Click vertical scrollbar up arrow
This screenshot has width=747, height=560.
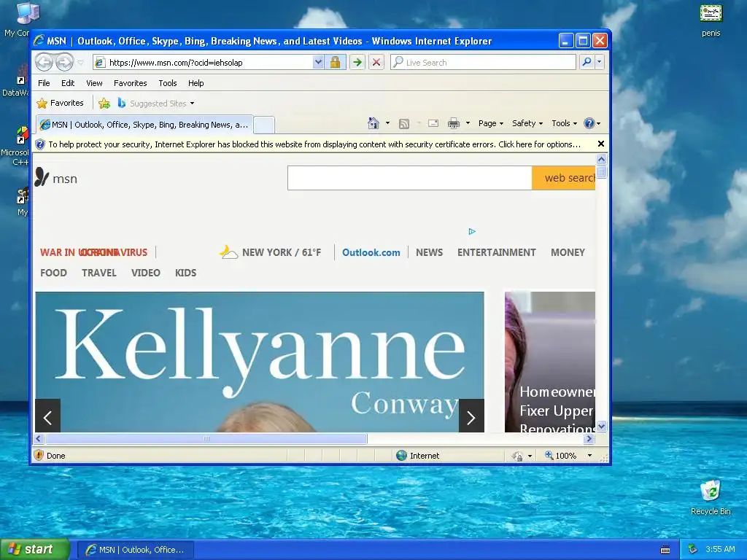pos(602,159)
